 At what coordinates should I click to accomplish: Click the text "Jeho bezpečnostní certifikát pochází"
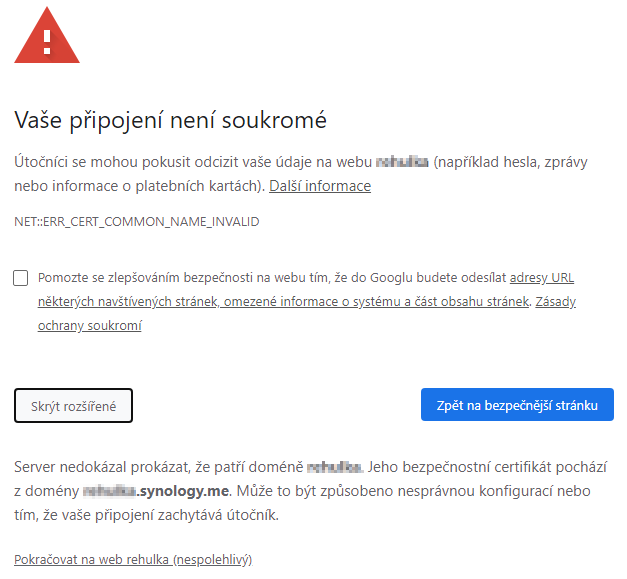[x=491, y=466]
